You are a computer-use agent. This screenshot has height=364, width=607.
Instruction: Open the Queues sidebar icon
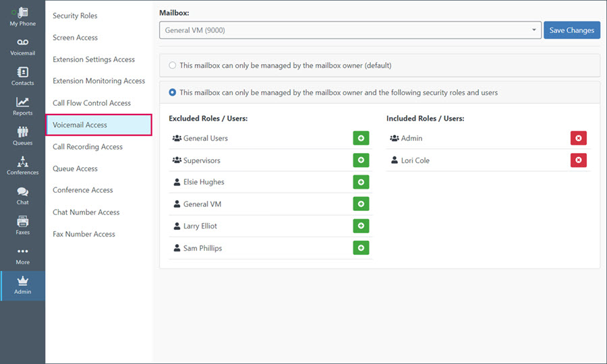pyautogui.click(x=22, y=132)
